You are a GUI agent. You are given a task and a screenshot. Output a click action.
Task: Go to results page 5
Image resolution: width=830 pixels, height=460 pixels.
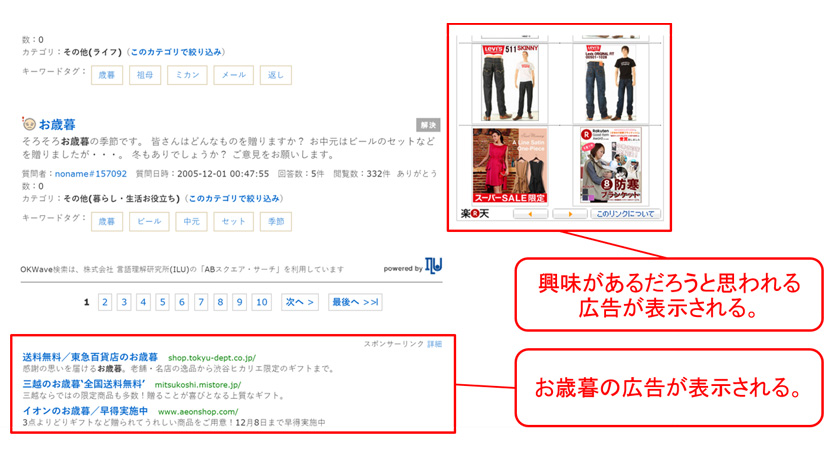(163, 302)
